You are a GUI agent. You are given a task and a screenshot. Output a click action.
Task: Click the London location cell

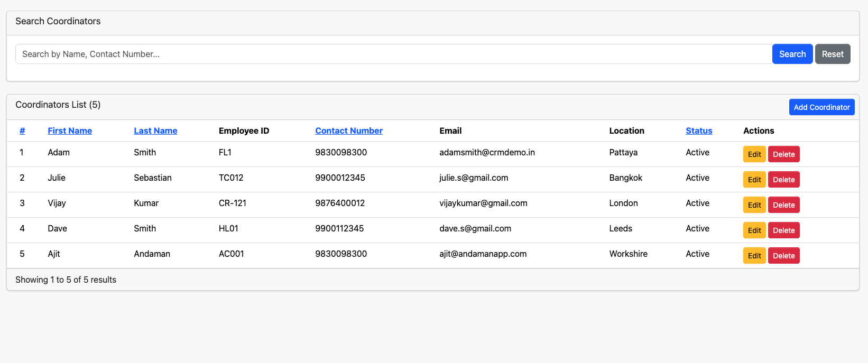[623, 203]
